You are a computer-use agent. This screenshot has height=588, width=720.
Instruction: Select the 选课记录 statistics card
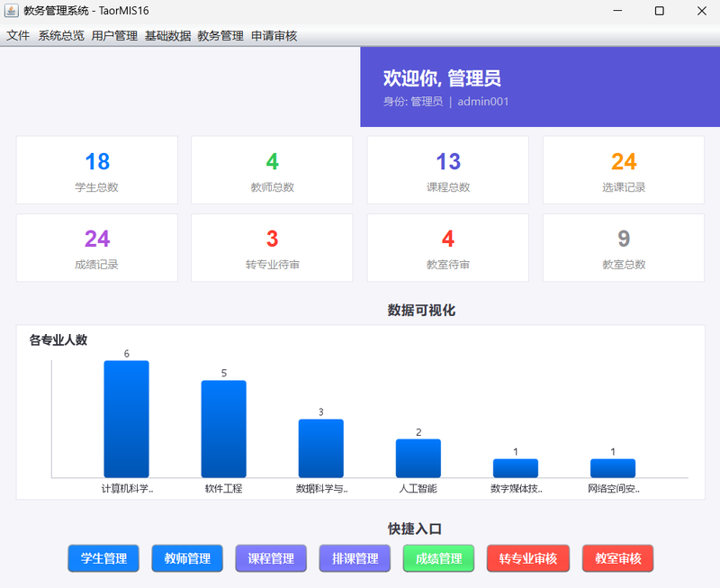(624, 170)
